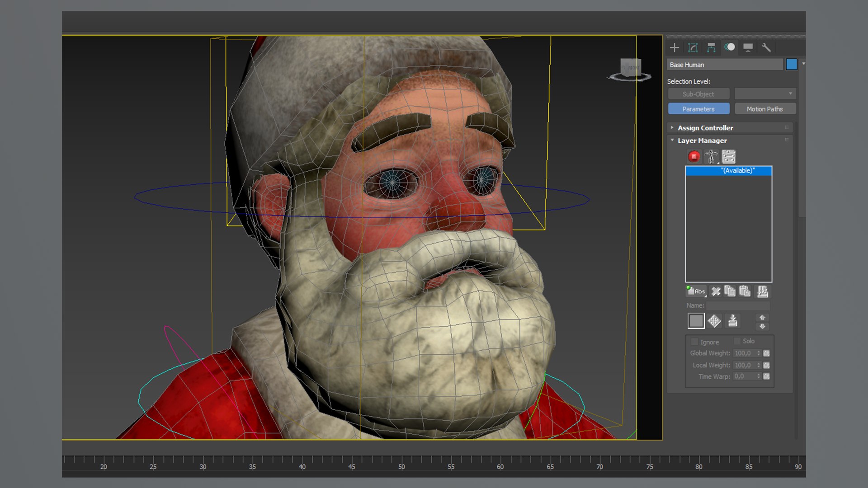Open the Modify panel tab
868x488 pixels.
tap(693, 47)
